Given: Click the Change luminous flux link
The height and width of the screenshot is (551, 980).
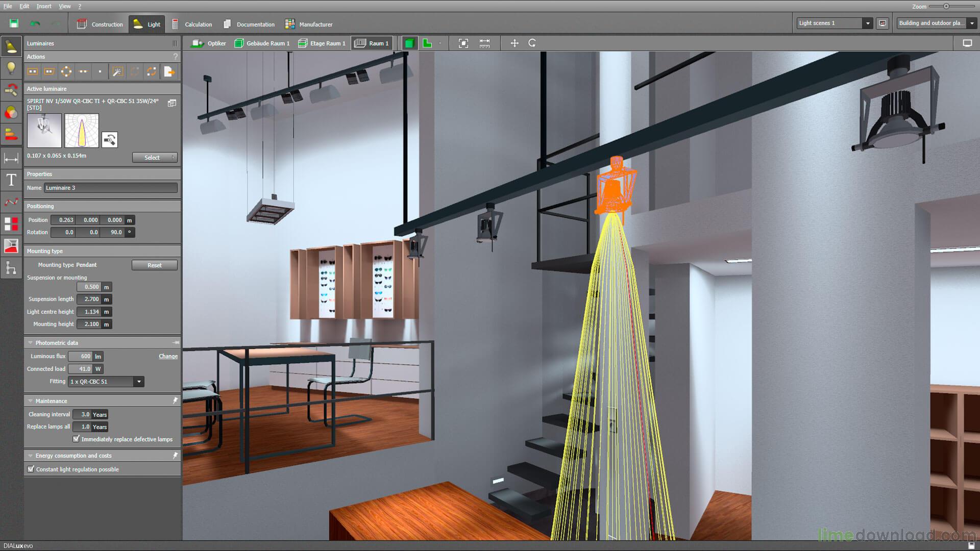Looking at the screenshot, I should tap(168, 356).
